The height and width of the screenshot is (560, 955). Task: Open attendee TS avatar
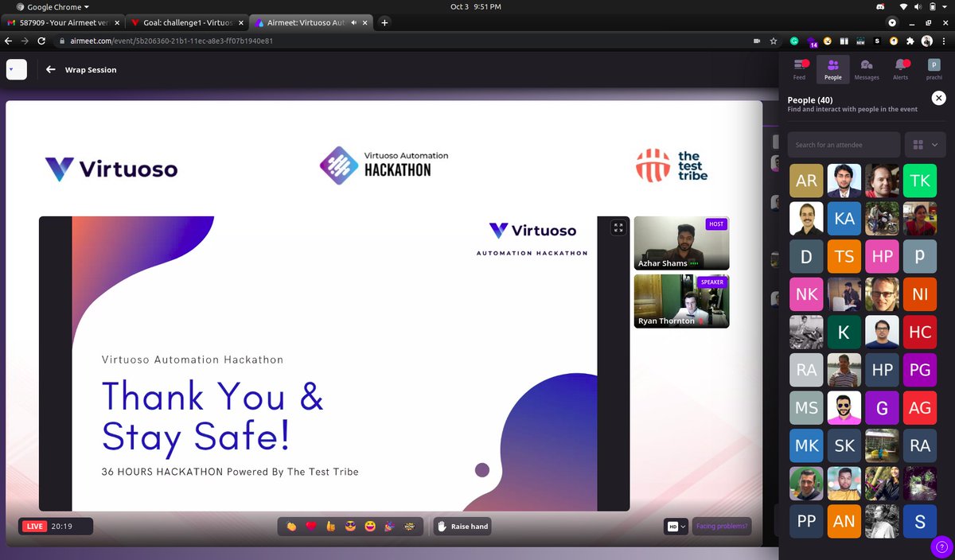[x=844, y=256]
